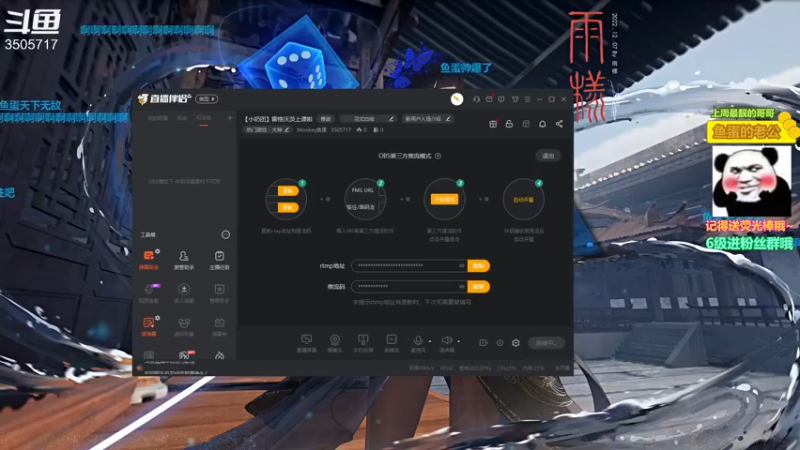The height and width of the screenshot is (450, 800).
Task: Expand the speaker options arrow
Action: pyautogui.click(x=458, y=341)
